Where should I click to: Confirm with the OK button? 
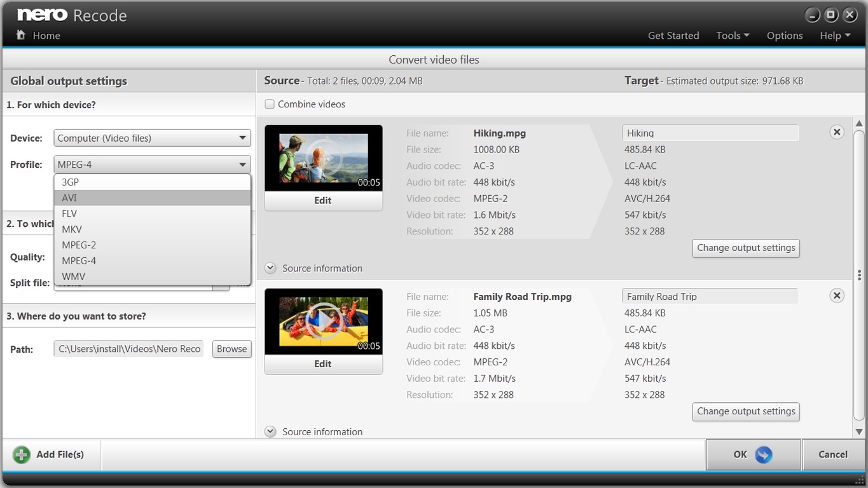click(x=753, y=454)
